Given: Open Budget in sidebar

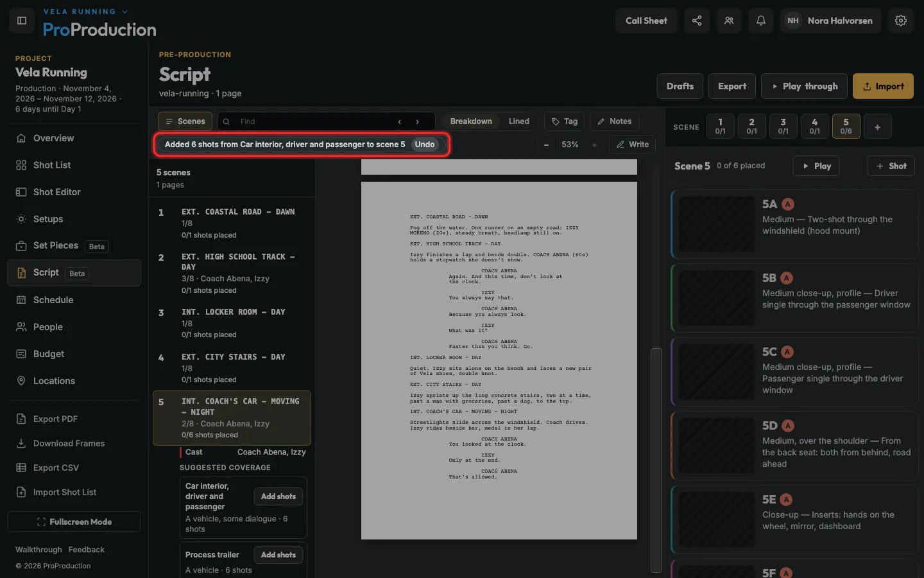Looking at the screenshot, I should [74, 354].
